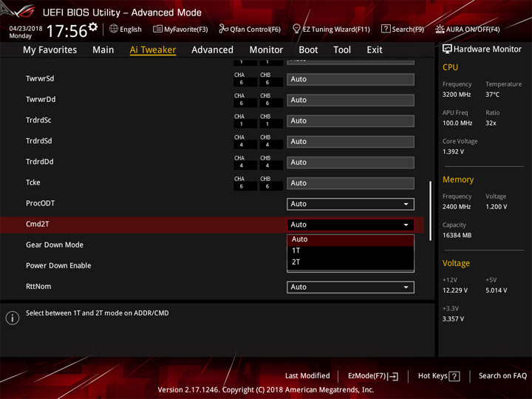Click memory frequency 2400 MHz
Screen dimensions: 532x399
tap(457, 207)
